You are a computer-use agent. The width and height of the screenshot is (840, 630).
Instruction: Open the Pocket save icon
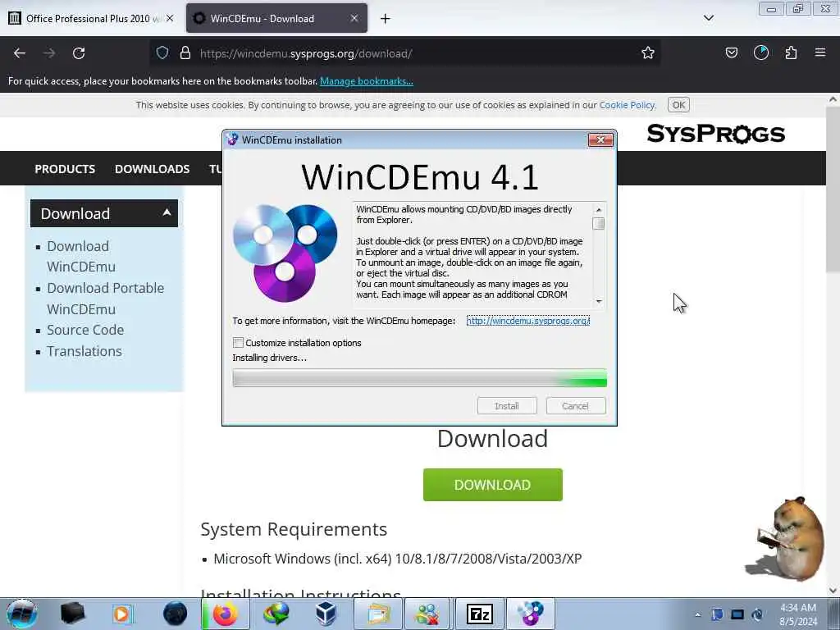[731, 53]
